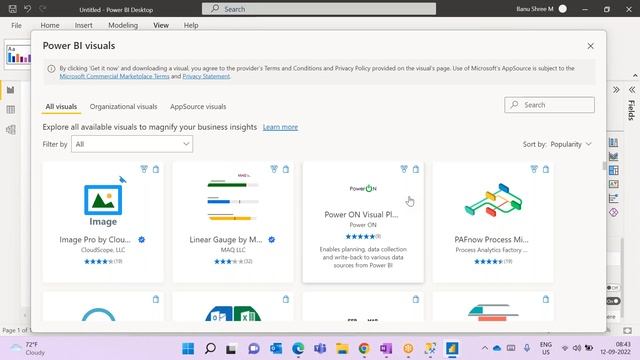This screenshot has width=640, height=360.
Task: Collapse the Visualizations pane with the double-right chevron
Action: click(616, 89)
